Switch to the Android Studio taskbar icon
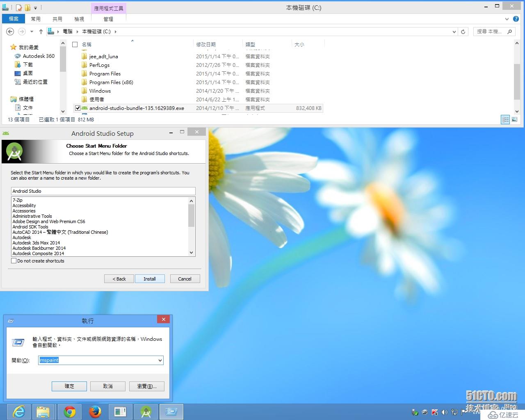 (x=146, y=412)
